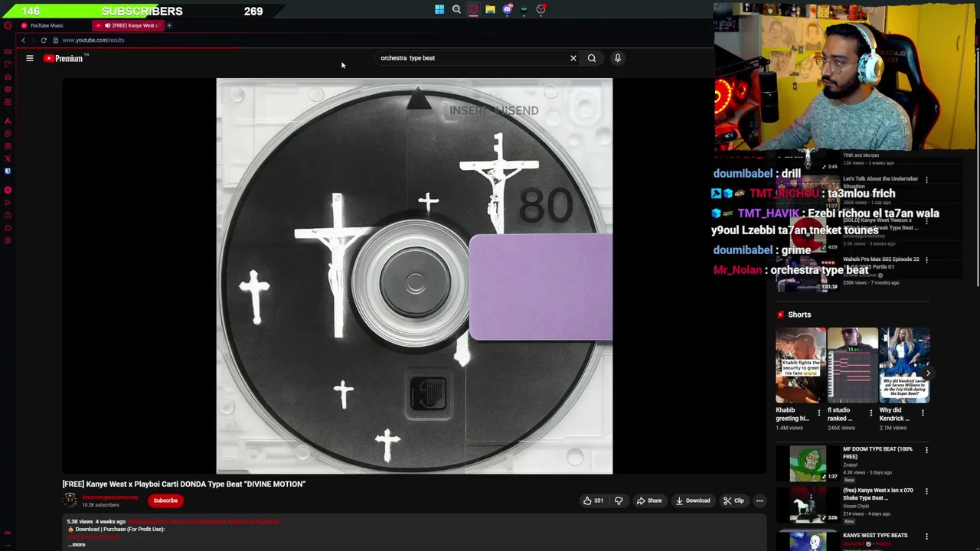Subscribe to the channel

click(x=165, y=500)
